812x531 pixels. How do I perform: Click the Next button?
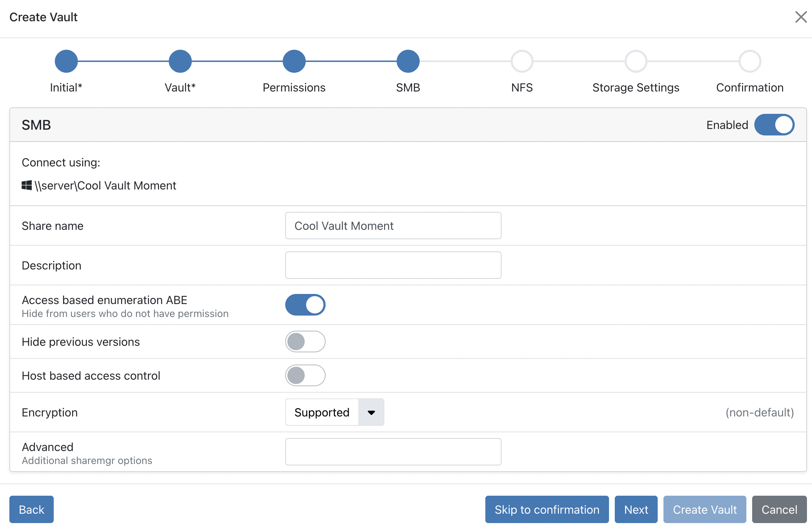(636, 509)
